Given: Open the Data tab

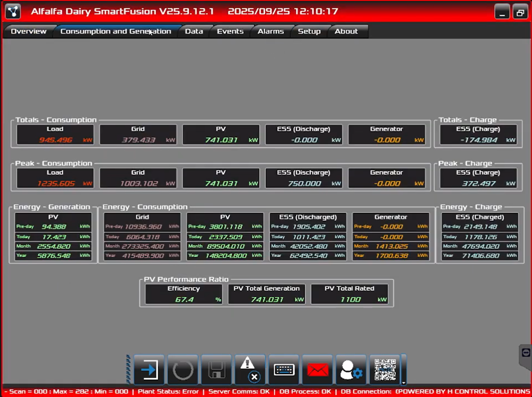Looking at the screenshot, I should [194, 31].
